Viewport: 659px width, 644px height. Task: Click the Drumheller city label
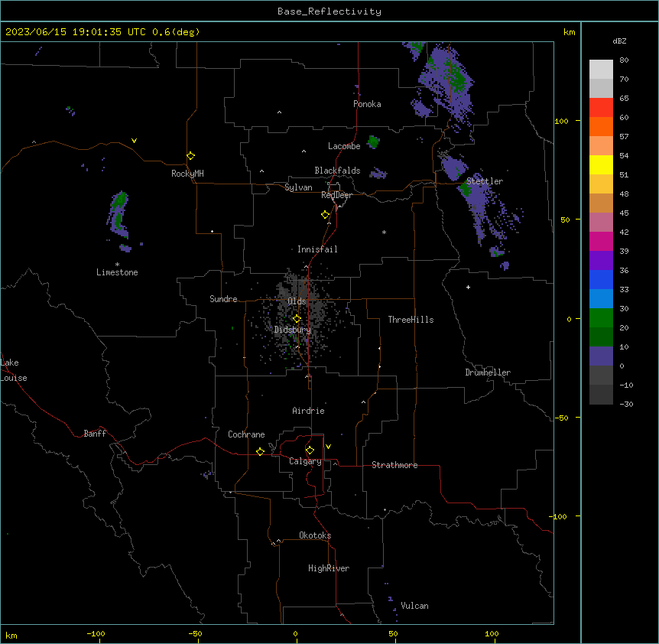pos(488,372)
